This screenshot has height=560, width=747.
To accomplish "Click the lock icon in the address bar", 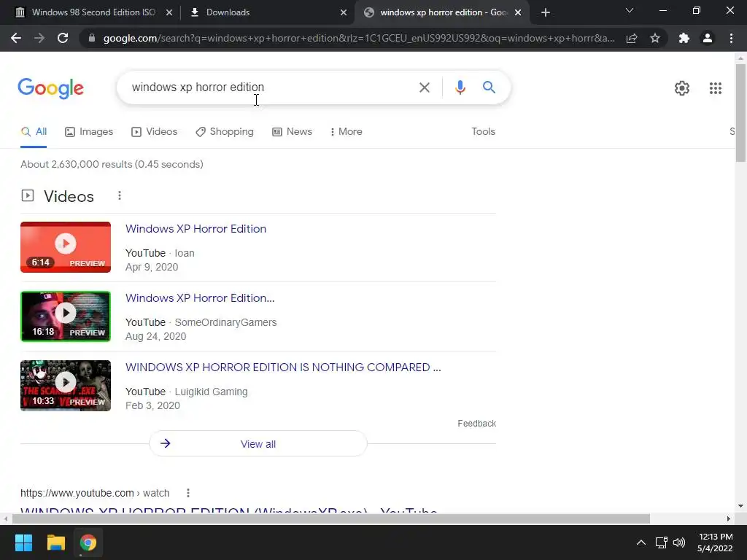I will (91, 38).
